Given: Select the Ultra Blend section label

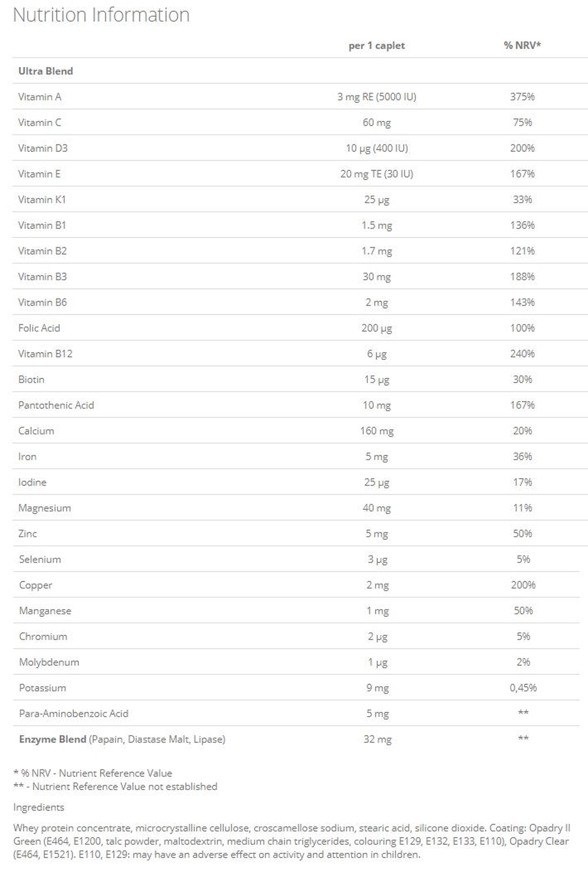Looking at the screenshot, I should (x=46, y=71).
